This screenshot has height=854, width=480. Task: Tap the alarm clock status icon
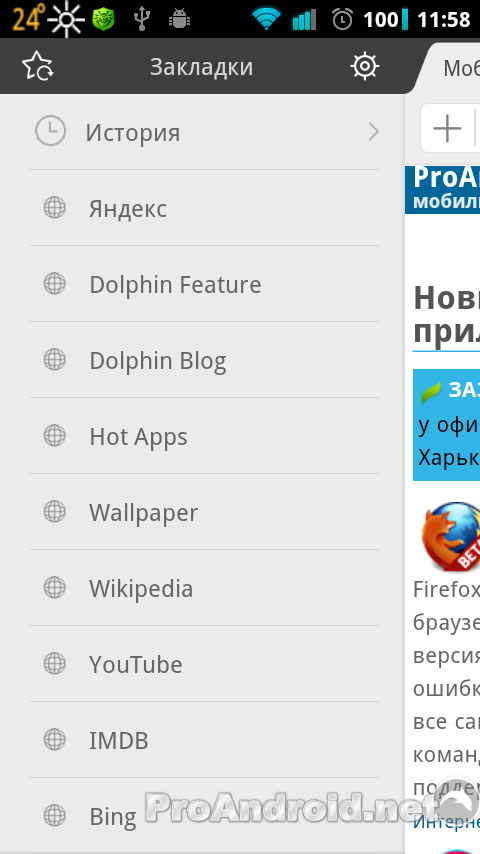(x=342, y=20)
